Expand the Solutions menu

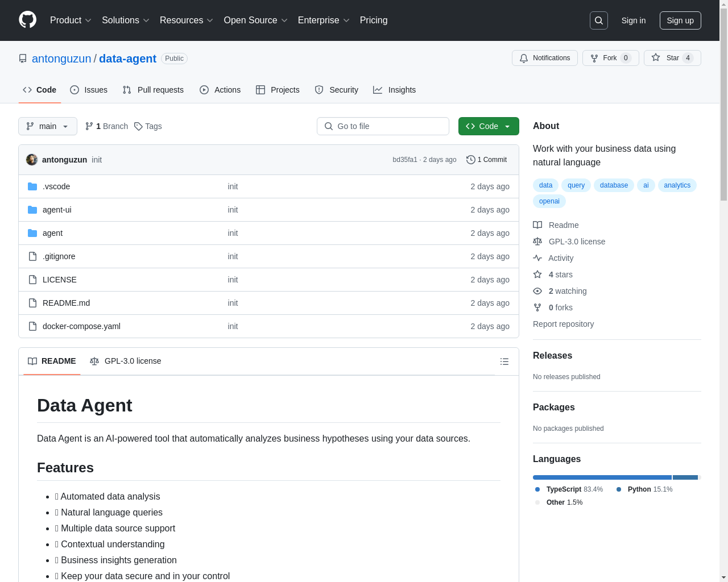click(126, 20)
